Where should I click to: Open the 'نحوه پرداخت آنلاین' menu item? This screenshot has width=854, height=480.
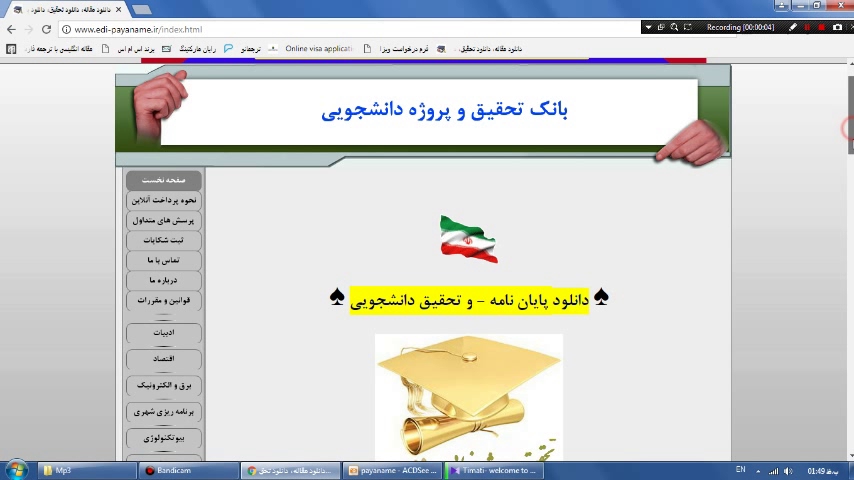[x=164, y=200]
